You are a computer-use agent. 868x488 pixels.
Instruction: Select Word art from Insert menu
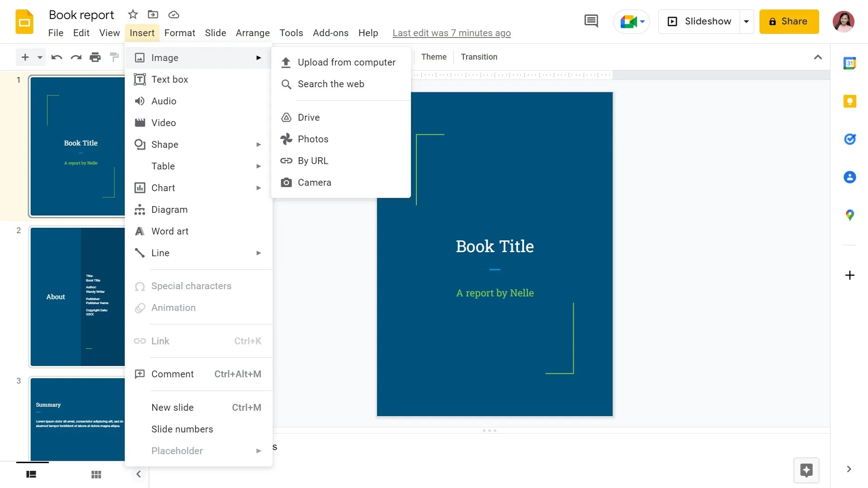coord(170,231)
